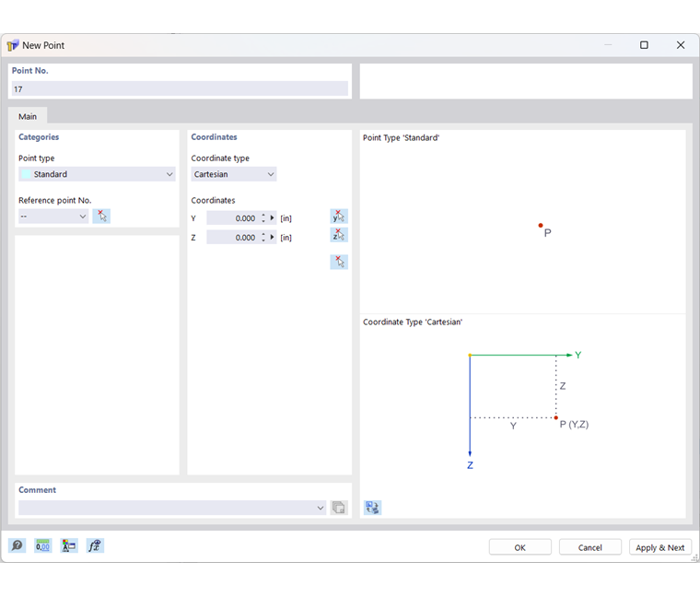Click the Z coordinate value field

233,237
